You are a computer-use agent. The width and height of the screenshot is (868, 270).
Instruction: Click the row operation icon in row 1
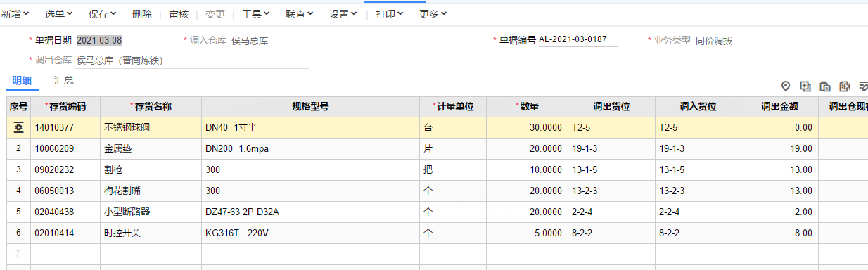[x=18, y=128]
